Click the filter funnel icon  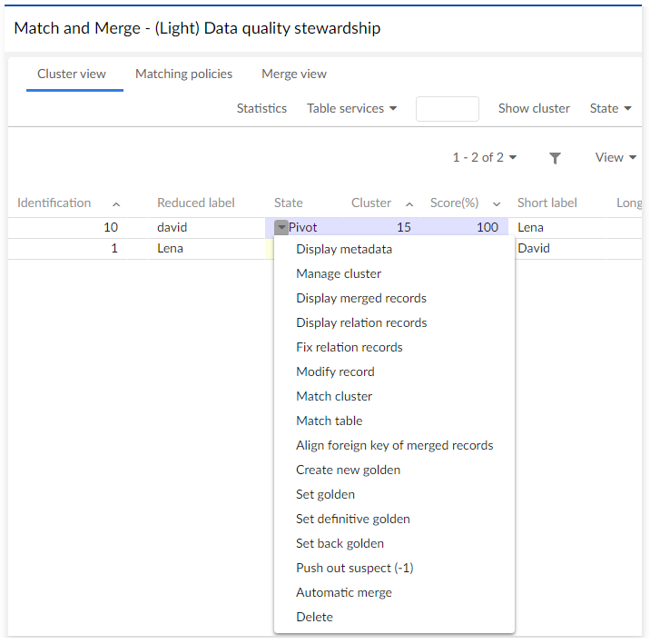pyautogui.click(x=555, y=158)
